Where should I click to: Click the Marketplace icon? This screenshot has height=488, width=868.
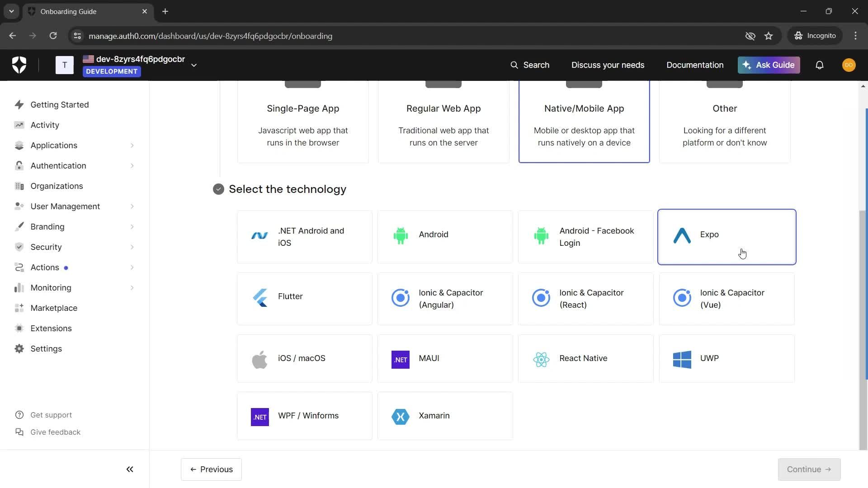[x=19, y=308]
